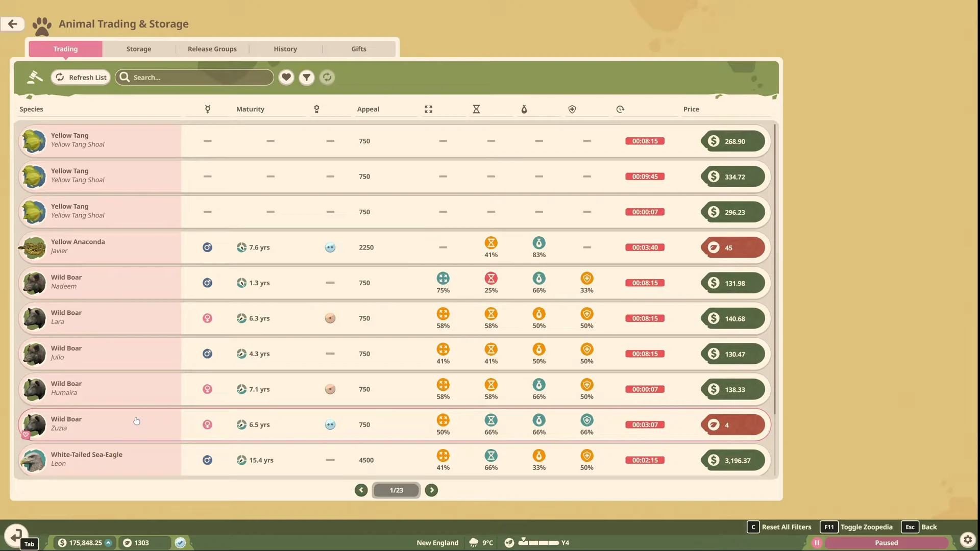The width and height of the screenshot is (980, 551).
Task: Go to the previous page arrow
Action: coord(361,490)
